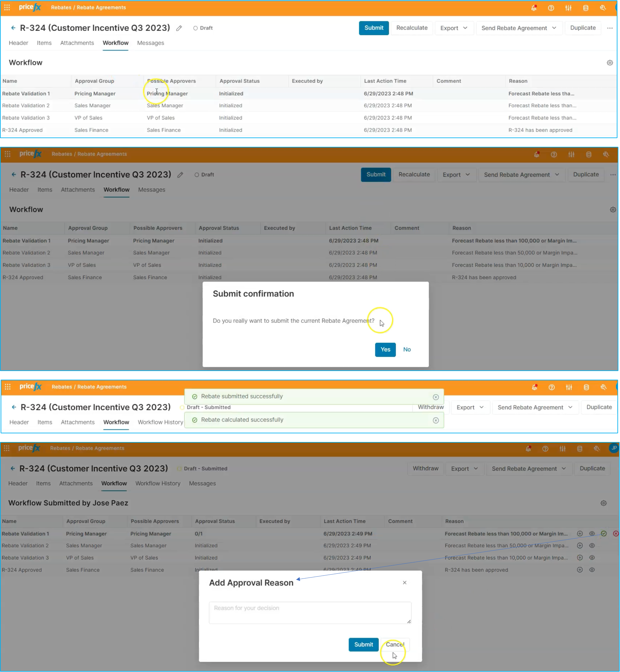This screenshot has height=672, width=620.
Task: Click the eye icon on Rebate Validation 2 row
Action: pyautogui.click(x=592, y=546)
